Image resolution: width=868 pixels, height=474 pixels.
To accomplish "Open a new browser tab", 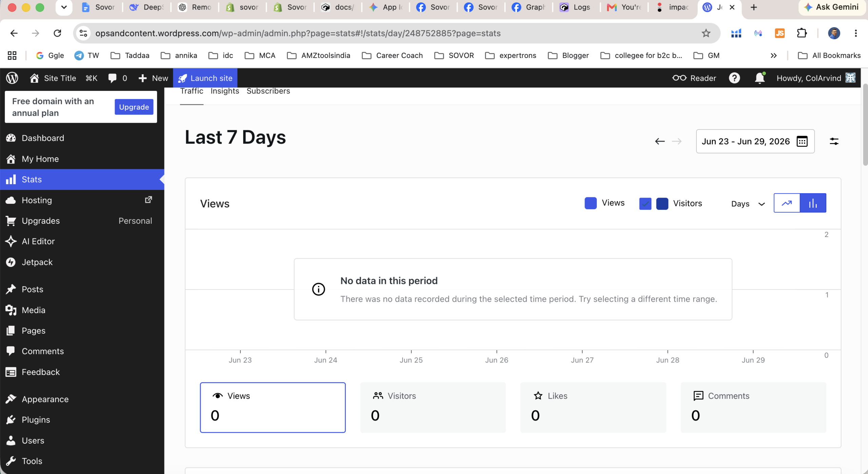I will pyautogui.click(x=753, y=7).
